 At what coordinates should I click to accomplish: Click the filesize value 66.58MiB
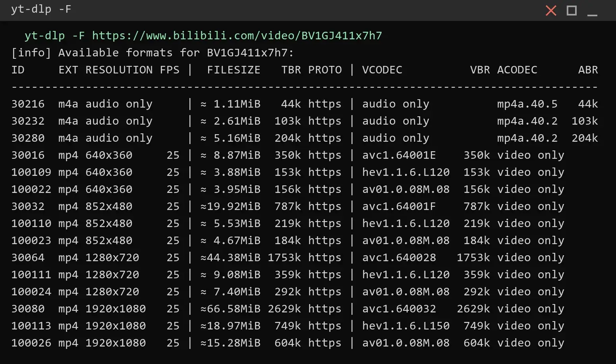234,309
